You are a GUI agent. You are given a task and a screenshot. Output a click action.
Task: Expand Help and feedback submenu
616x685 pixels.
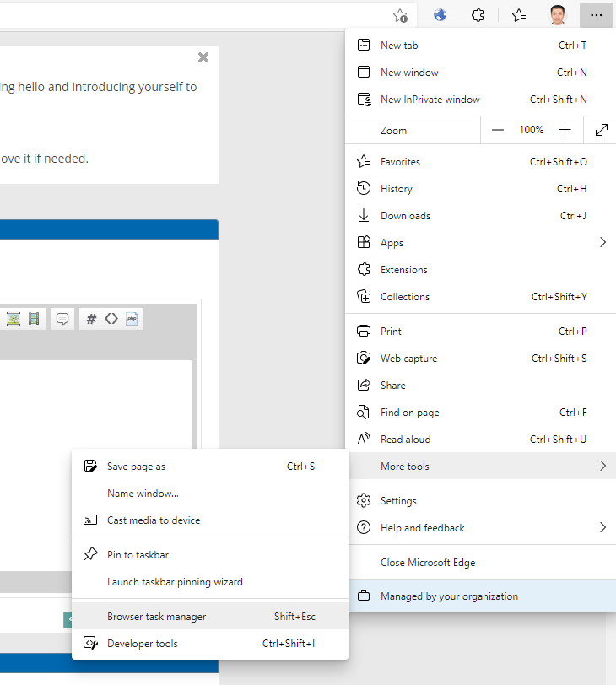pos(481,528)
